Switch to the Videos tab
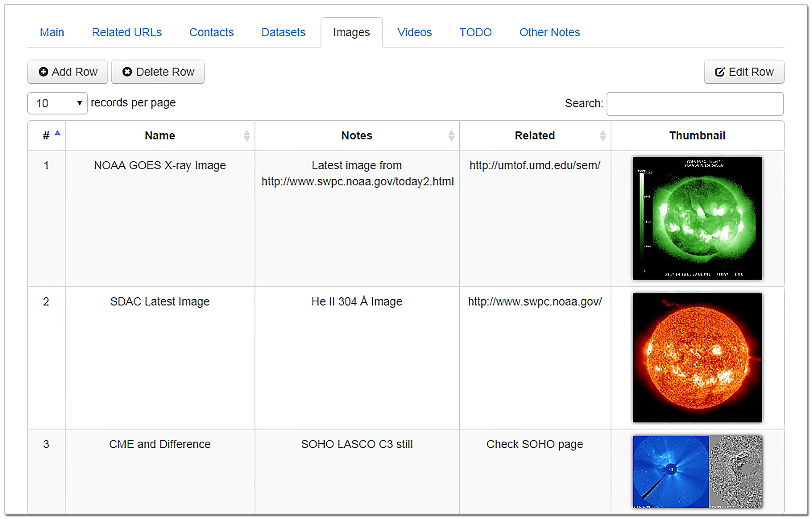The width and height of the screenshot is (812, 519). coord(414,32)
